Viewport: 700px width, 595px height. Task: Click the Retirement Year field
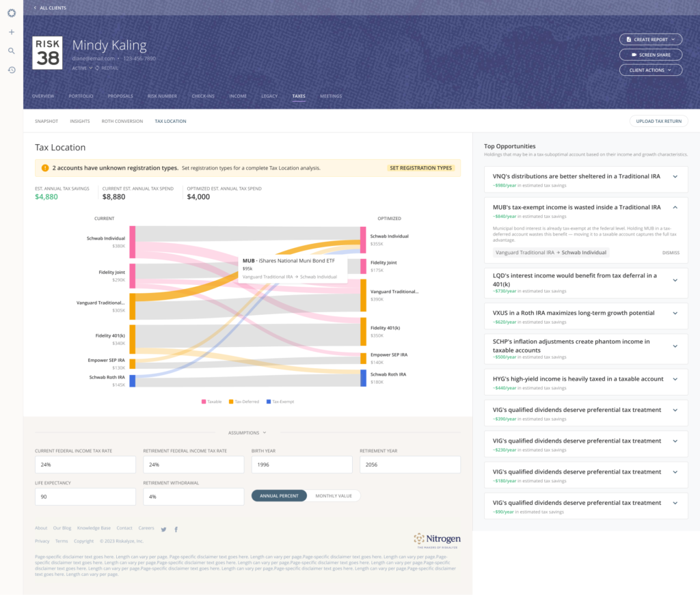pos(410,465)
